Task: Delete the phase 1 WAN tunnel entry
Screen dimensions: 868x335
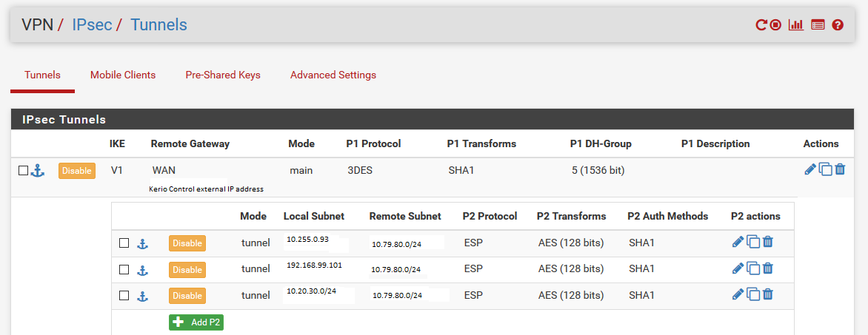Action: coord(840,169)
